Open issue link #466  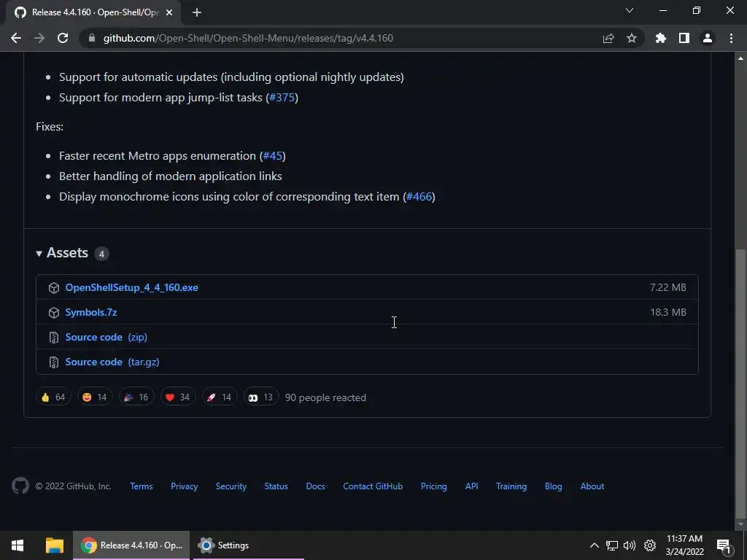(419, 197)
